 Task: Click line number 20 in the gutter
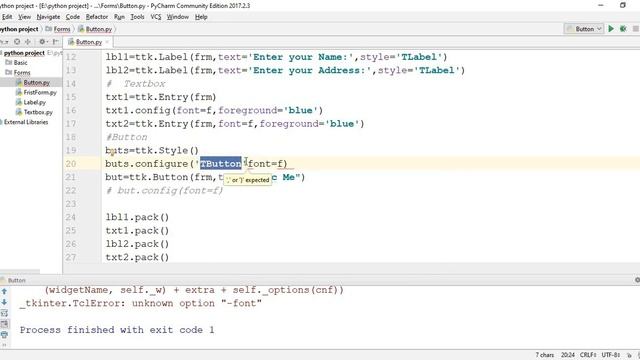[71, 164]
